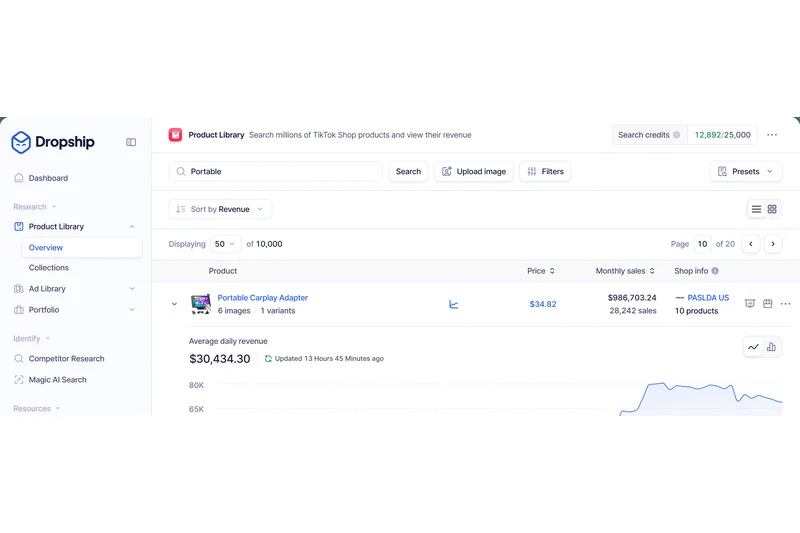Switch to grid view
The image size is (800, 533).
coord(772,209)
